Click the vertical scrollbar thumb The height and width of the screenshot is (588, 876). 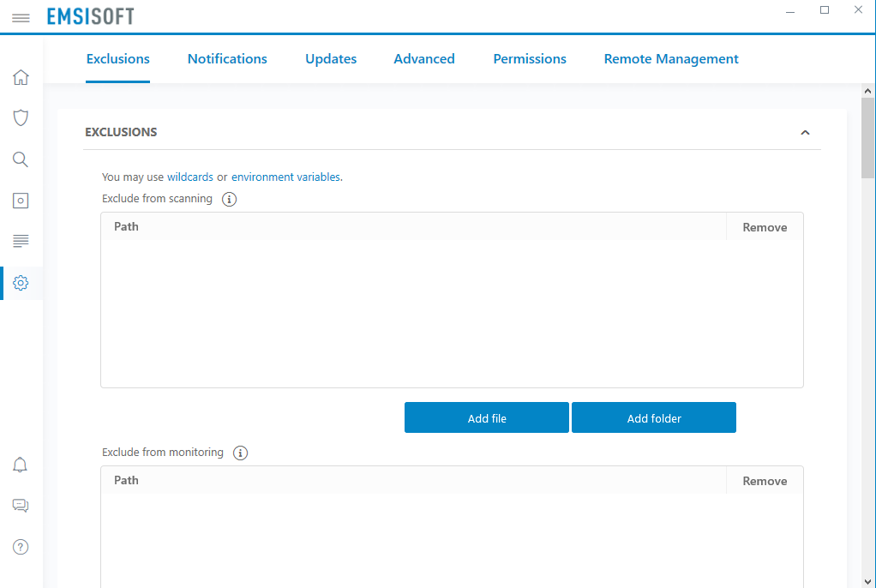(867, 138)
